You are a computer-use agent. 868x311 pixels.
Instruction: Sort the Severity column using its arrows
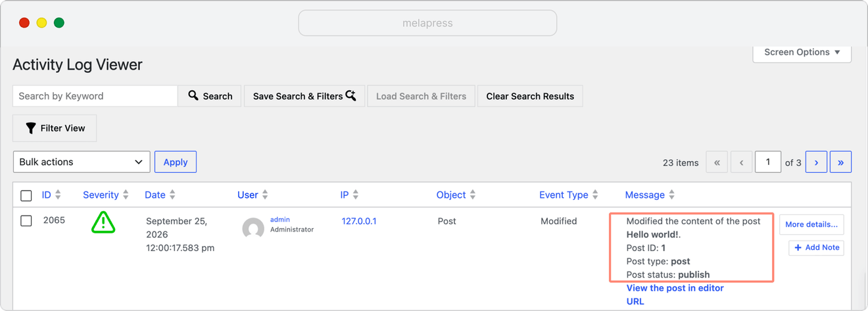[126, 195]
